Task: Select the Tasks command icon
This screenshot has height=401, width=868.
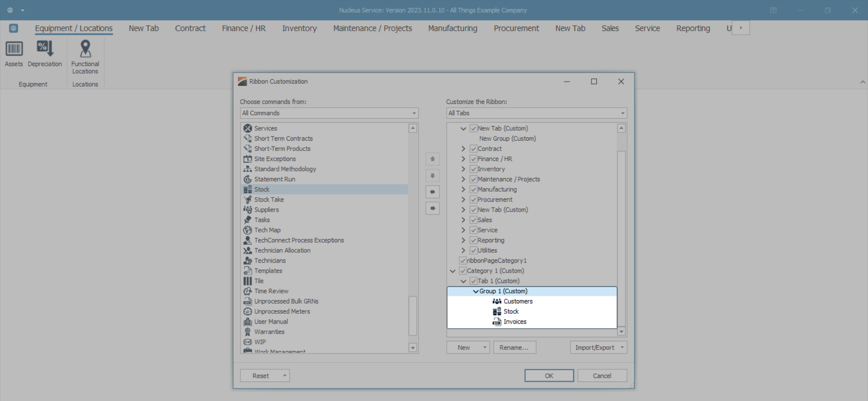Action: tap(248, 220)
